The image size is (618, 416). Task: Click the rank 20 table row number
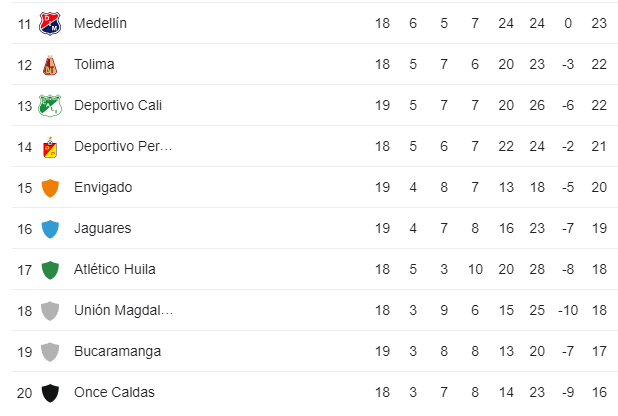tap(25, 392)
